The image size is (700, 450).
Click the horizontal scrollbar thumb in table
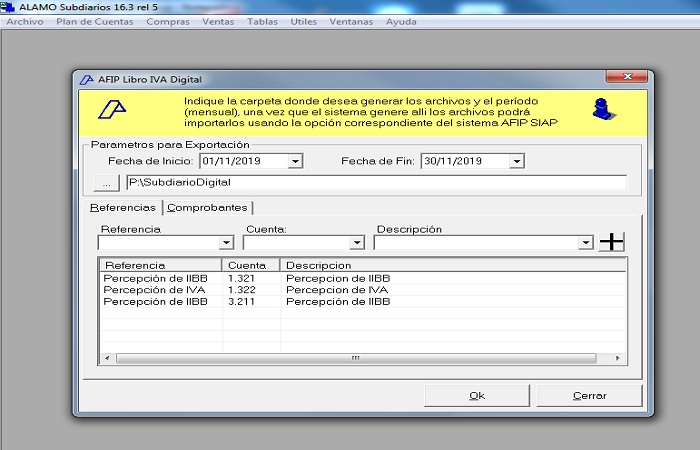356,358
